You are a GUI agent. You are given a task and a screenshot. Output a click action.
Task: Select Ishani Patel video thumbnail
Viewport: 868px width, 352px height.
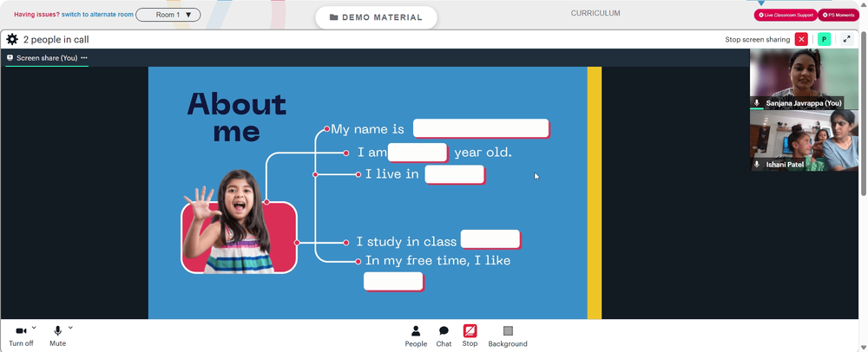pos(805,140)
